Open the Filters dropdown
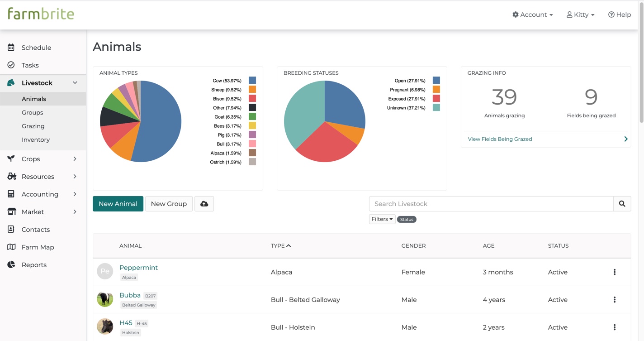Screen dimensions: 644x341 pos(382,219)
